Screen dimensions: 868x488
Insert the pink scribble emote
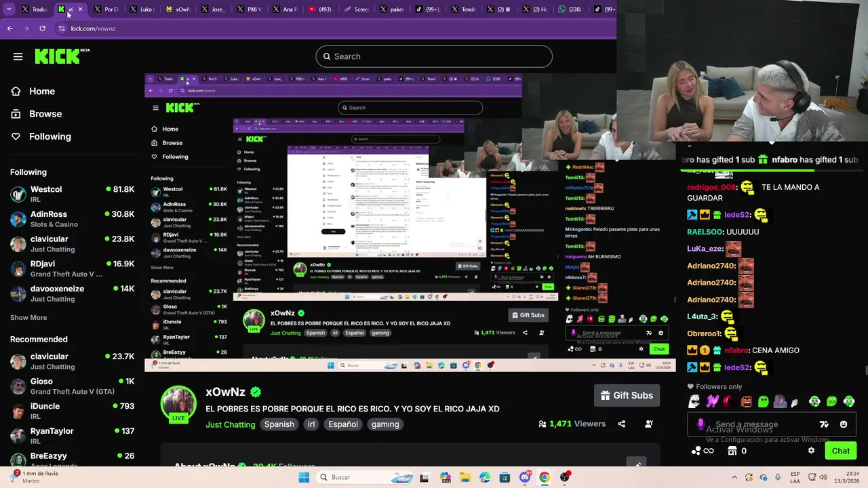(711, 402)
